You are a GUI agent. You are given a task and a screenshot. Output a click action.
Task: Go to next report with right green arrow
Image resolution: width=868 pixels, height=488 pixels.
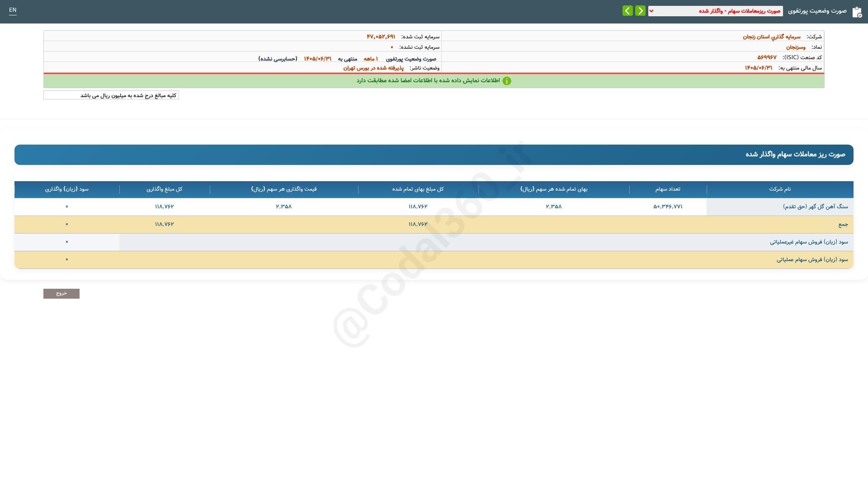point(640,11)
